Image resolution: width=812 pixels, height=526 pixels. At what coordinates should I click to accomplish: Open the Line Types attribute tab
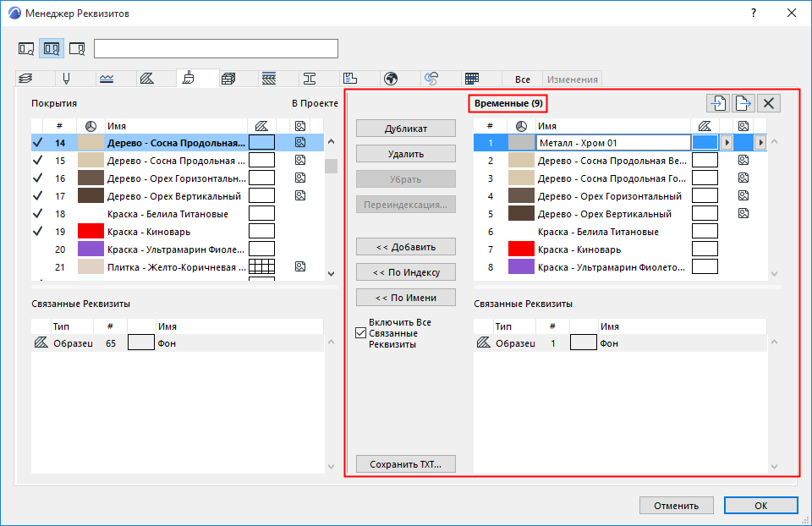tap(107, 79)
